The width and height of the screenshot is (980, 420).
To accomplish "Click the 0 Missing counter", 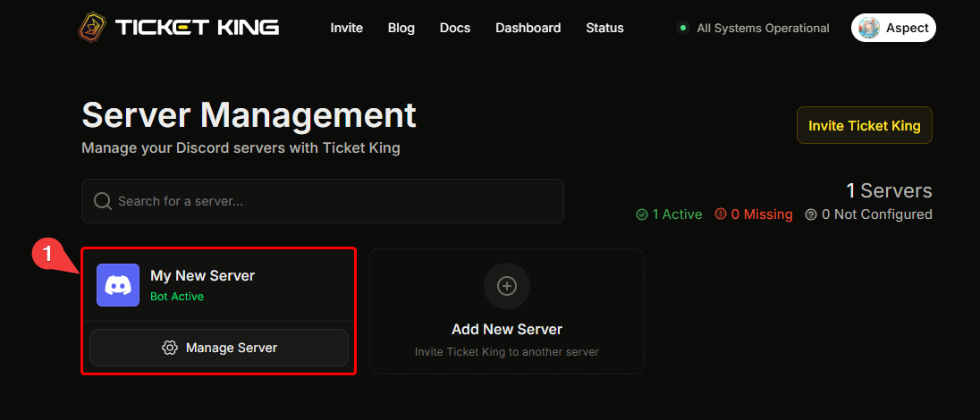I will coord(754,214).
